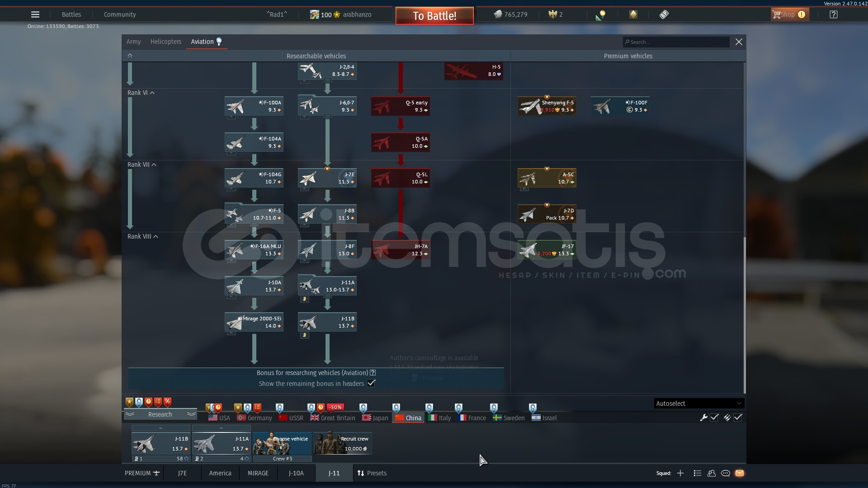Recruit crew for 10,000 lions

pyautogui.click(x=343, y=444)
